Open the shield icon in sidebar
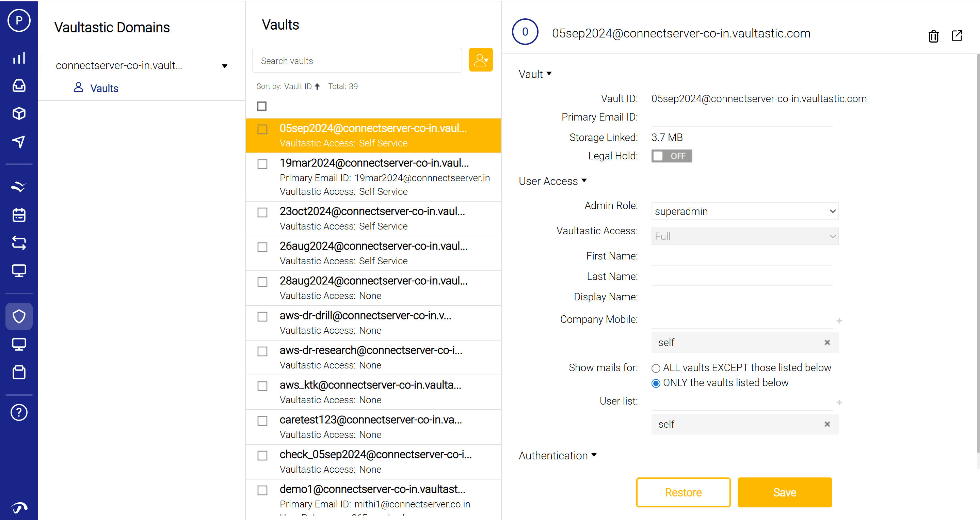980x520 pixels. click(19, 316)
